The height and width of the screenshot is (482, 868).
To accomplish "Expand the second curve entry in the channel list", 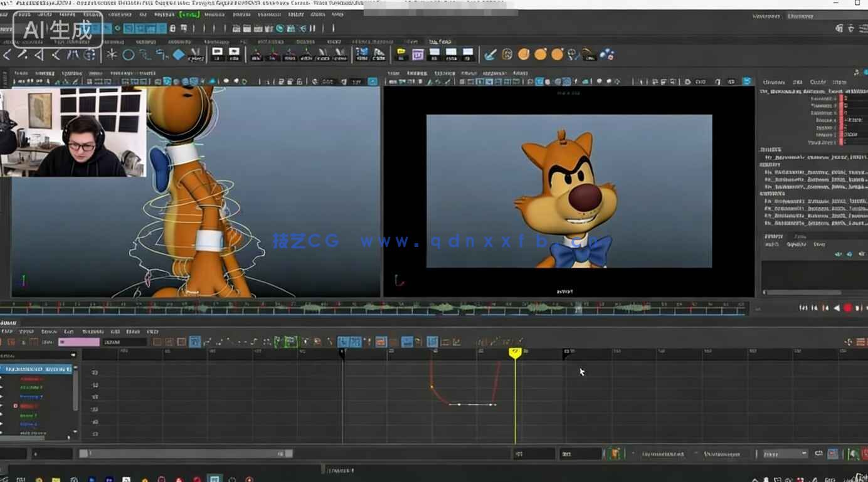I will 3,387.
